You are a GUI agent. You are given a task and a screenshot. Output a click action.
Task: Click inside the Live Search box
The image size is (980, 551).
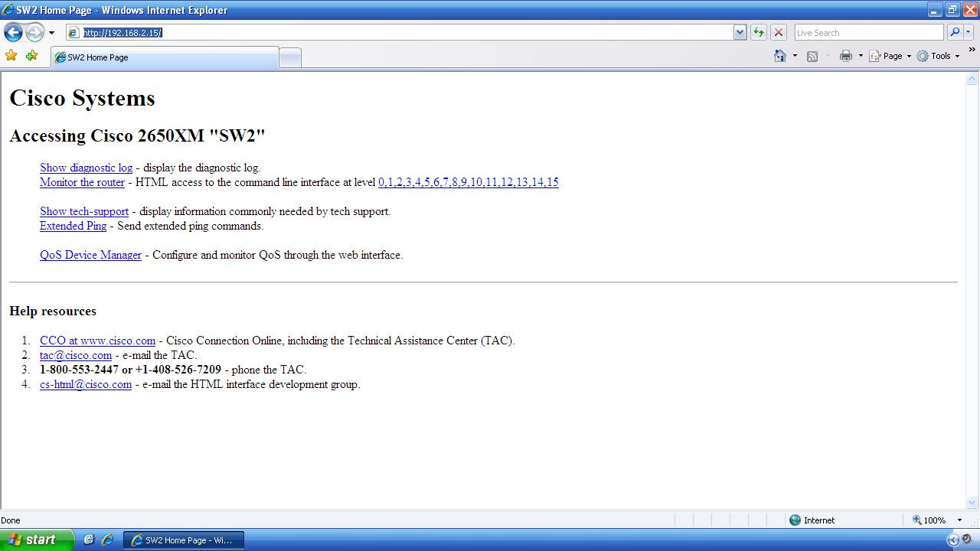(x=868, y=32)
